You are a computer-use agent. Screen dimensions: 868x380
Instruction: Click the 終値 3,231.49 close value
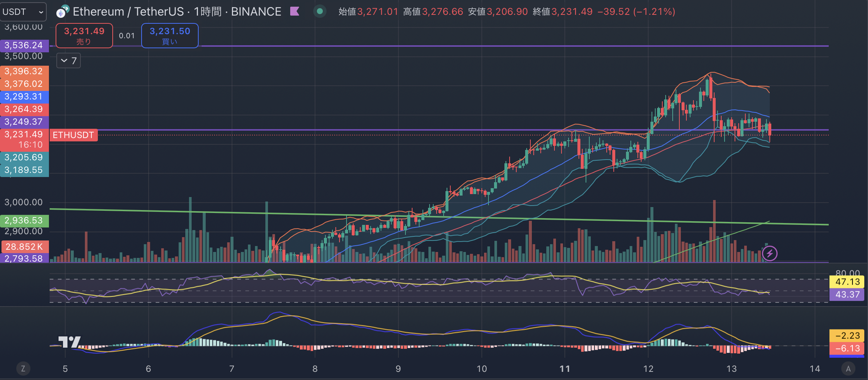click(563, 12)
